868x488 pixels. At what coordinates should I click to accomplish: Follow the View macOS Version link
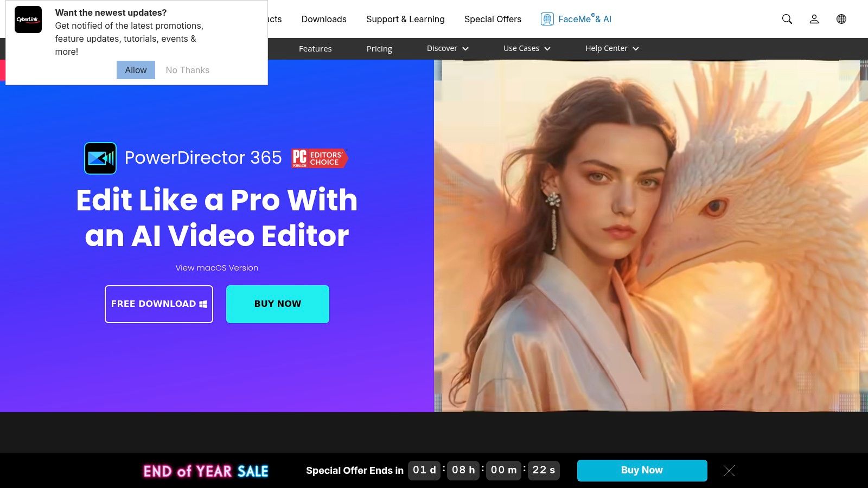click(217, 268)
